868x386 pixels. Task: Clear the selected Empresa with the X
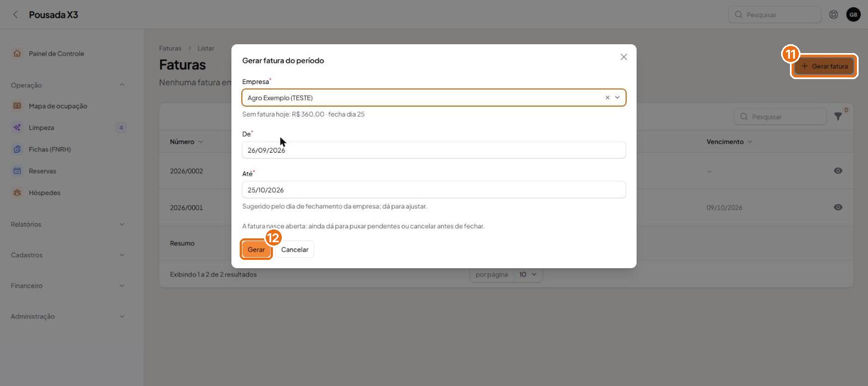point(607,98)
